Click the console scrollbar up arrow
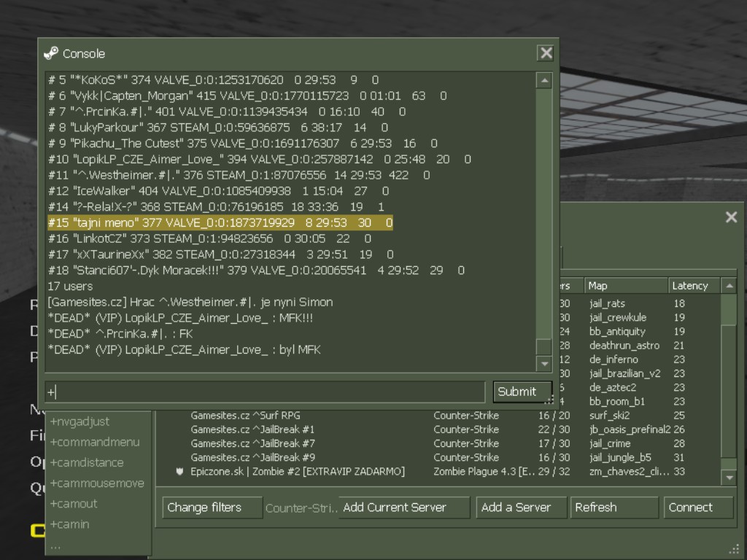Image resolution: width=747 pixels, height=560 pixels. click(544, 80)
